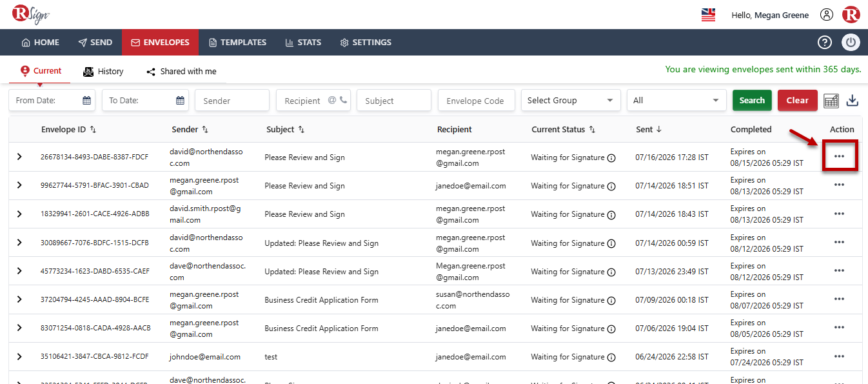Click the green Search button
Screen dimensions: 868x384
[752, 101]
